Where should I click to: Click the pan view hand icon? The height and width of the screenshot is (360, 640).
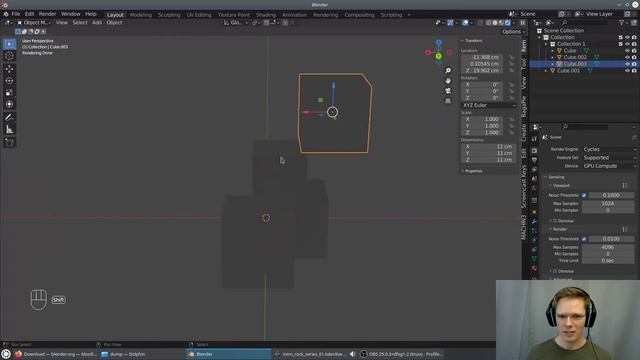tap(448, 81)
